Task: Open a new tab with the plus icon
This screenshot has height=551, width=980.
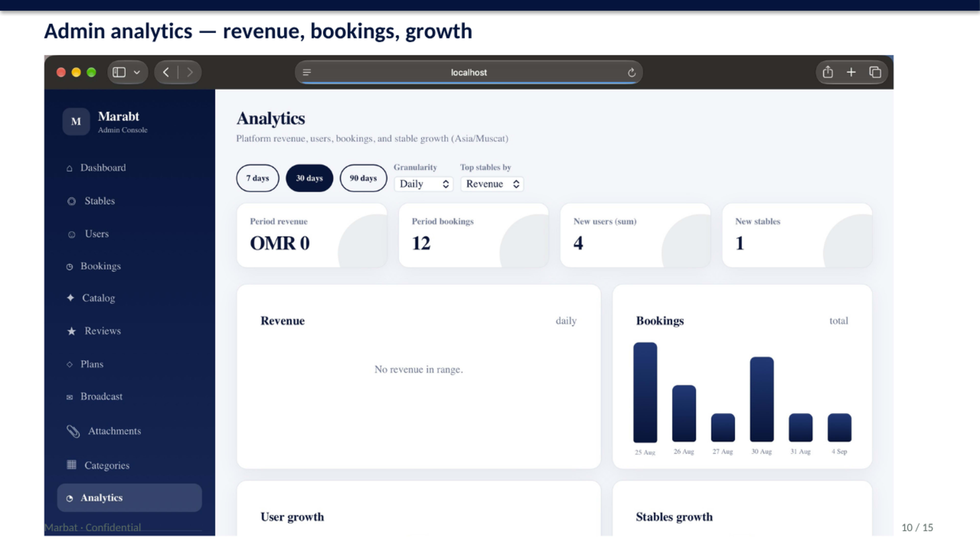Action: click(x=851, y=72)
